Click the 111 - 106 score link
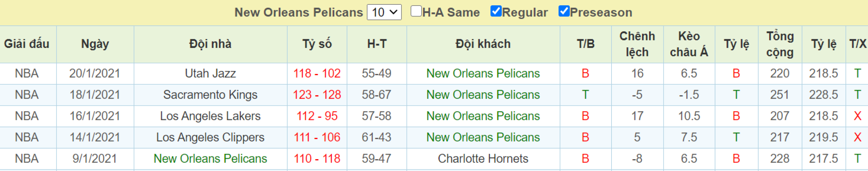Screen dimensions: 868x171 pos(317,137)
